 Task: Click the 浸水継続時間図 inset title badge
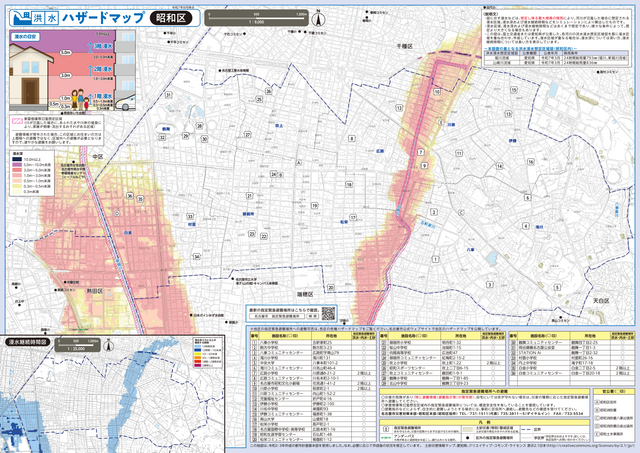[x=28, y=342]
